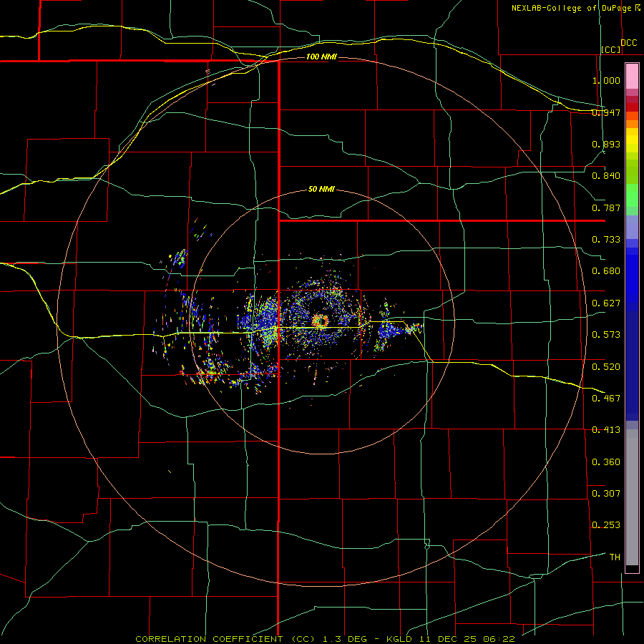
Task: Click the 0.840 value on color scale
Action: click(x=606, y=176)
